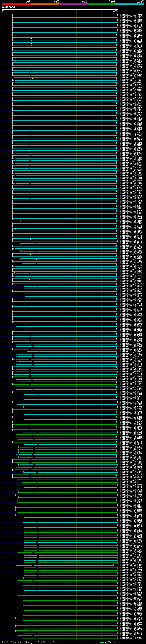
Task: Click the green ~80% legend segment
Action: click(x=101, y=4)
